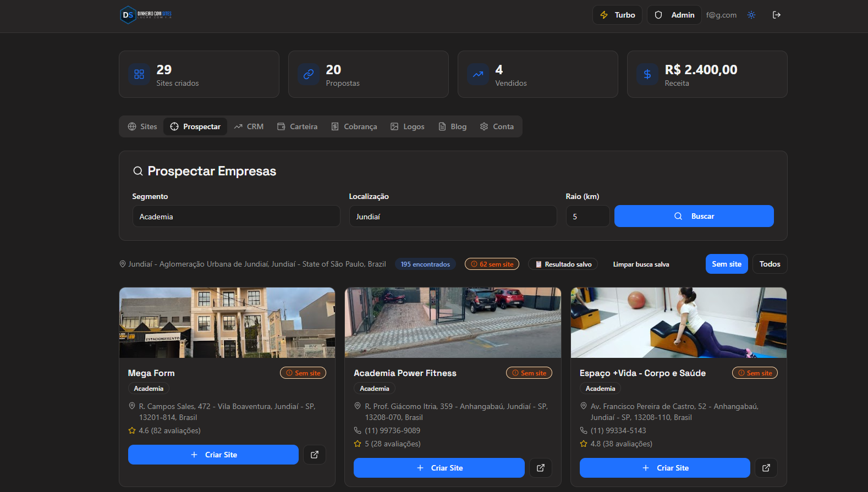868x492 pixels.
Task: Click the Segmento field with Academia
Action: 237,216
